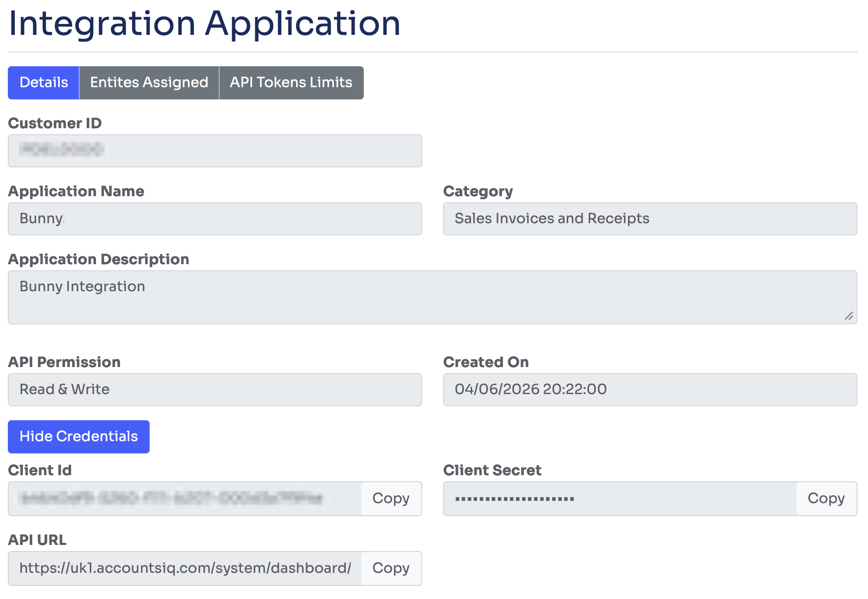The image size is (868, 599).
Task: Click the Category field showing Sales Invoices
Action: click(x=650, y=219)
